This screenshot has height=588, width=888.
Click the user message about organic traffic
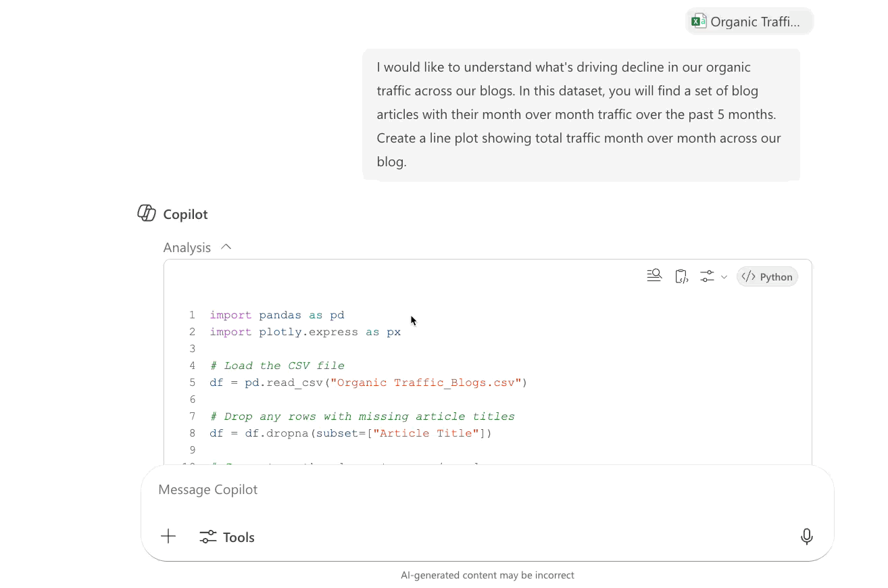pyautogui.click(x=581, y=114)
